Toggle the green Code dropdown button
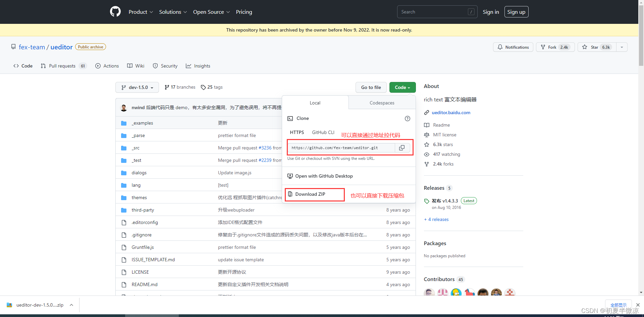Screen dimensions: 644x317 [x=402, y=87]
